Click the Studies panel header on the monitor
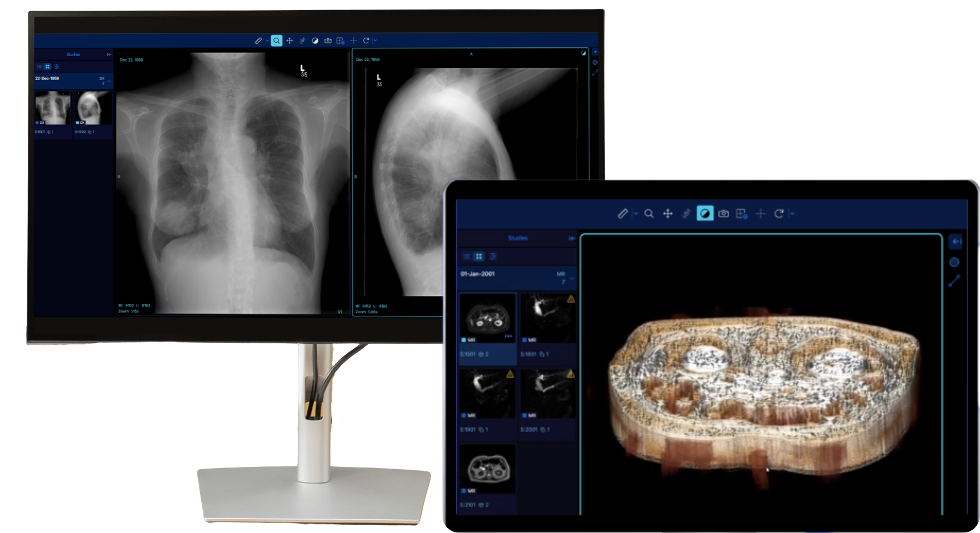This screenshot has height=533, width=980. click(73, 54)
